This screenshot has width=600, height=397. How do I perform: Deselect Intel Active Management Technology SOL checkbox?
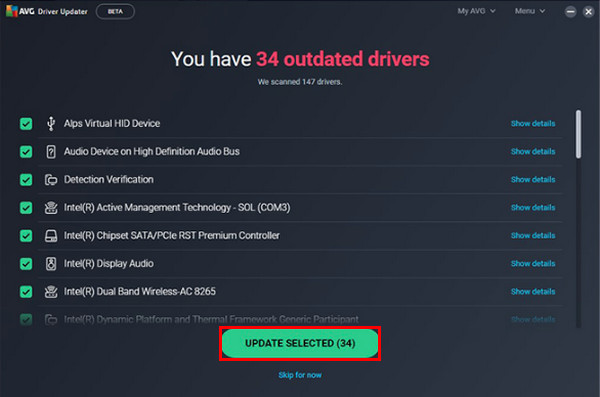(26, 207)
